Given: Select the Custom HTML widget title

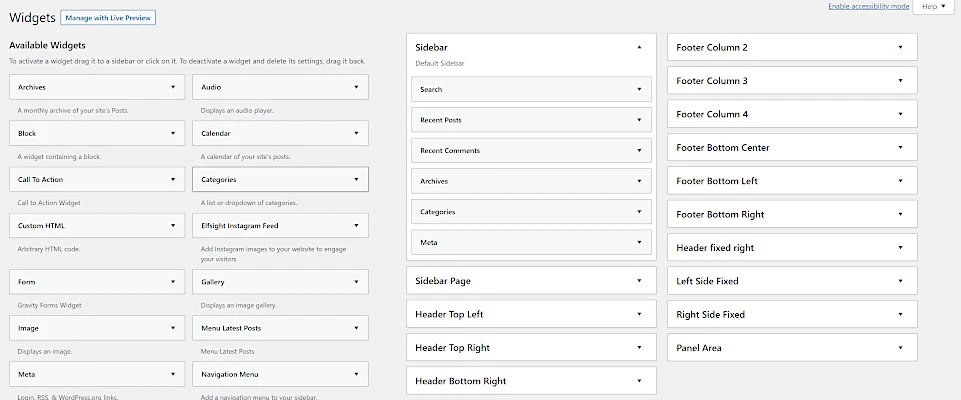Looking at the screenshot, I should point(41,225).
